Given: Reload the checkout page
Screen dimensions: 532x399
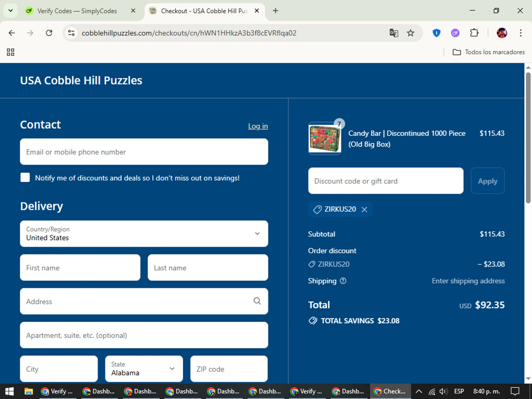Looking at the screenshot, I should click(49, 33).
